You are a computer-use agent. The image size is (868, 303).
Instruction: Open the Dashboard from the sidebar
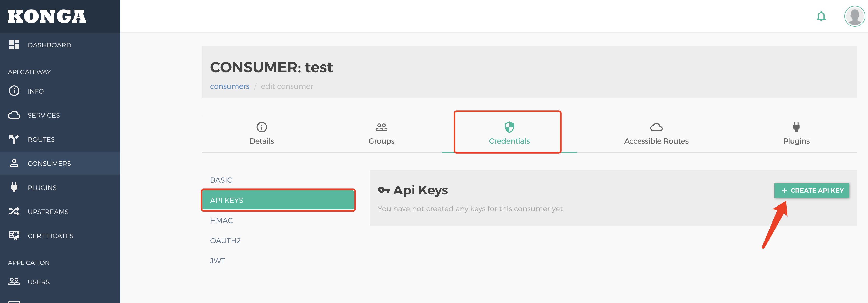pyautogui.click(x=14, y=45)
